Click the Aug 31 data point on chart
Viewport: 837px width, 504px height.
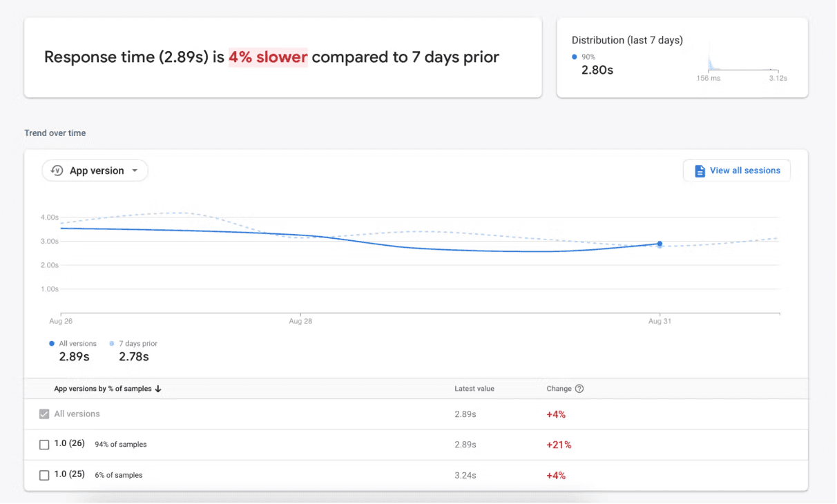coord(660,244)
